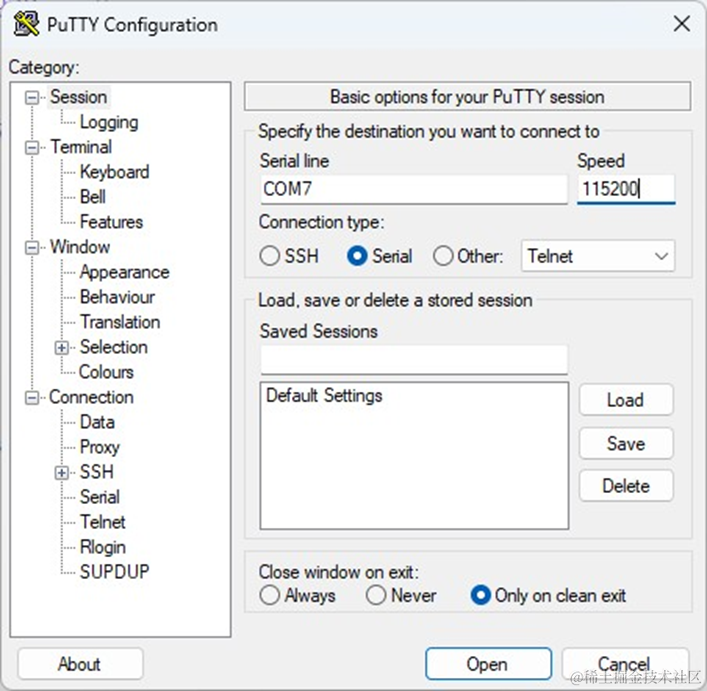Open the Serial settings in tree
This screenshot has width=707, height=691.
(100, 497)
